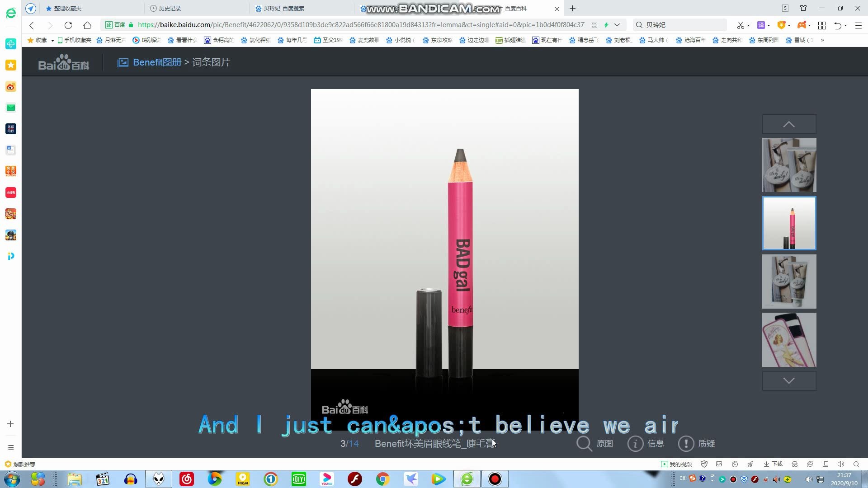Click the main BAD gal pencil image

coord(444,260)
